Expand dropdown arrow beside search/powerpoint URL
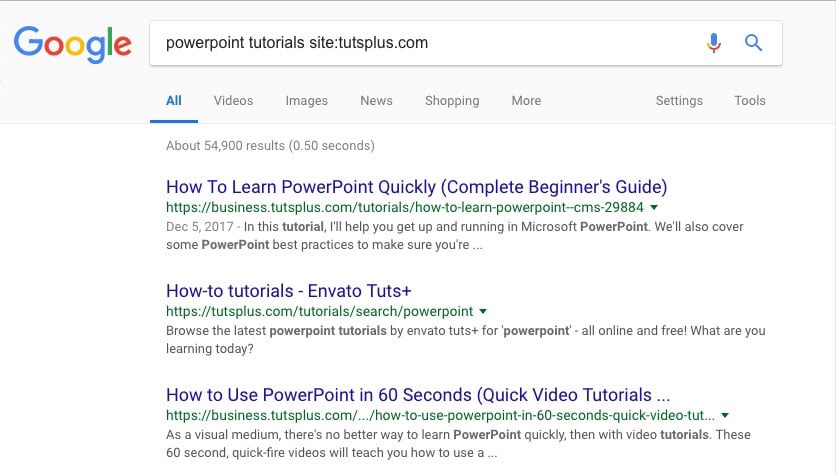The height and width of the screenshot is (474, 836). click(483, 311)
